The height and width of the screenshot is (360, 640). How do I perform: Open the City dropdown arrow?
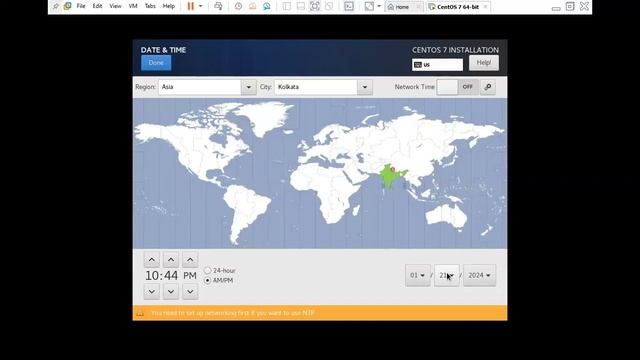(x=364, y=87)
